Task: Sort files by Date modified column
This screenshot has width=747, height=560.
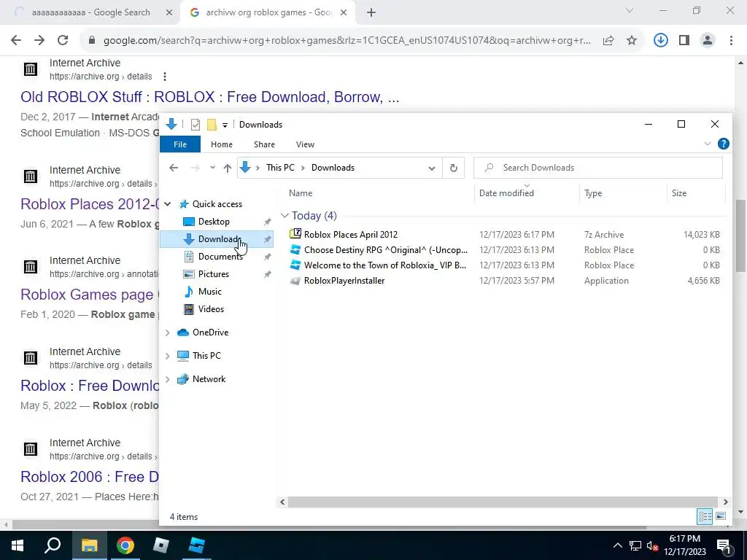Action: point(506,193)
